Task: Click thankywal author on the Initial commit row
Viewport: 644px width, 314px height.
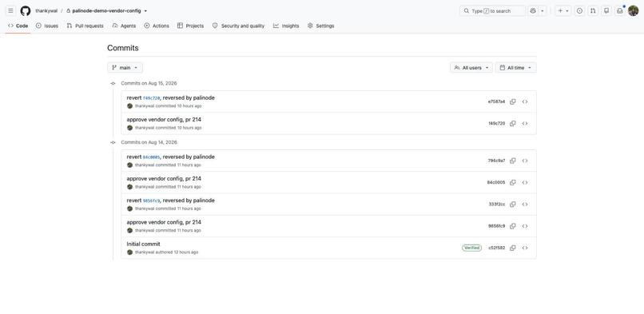Action: (x=145, y=252)
